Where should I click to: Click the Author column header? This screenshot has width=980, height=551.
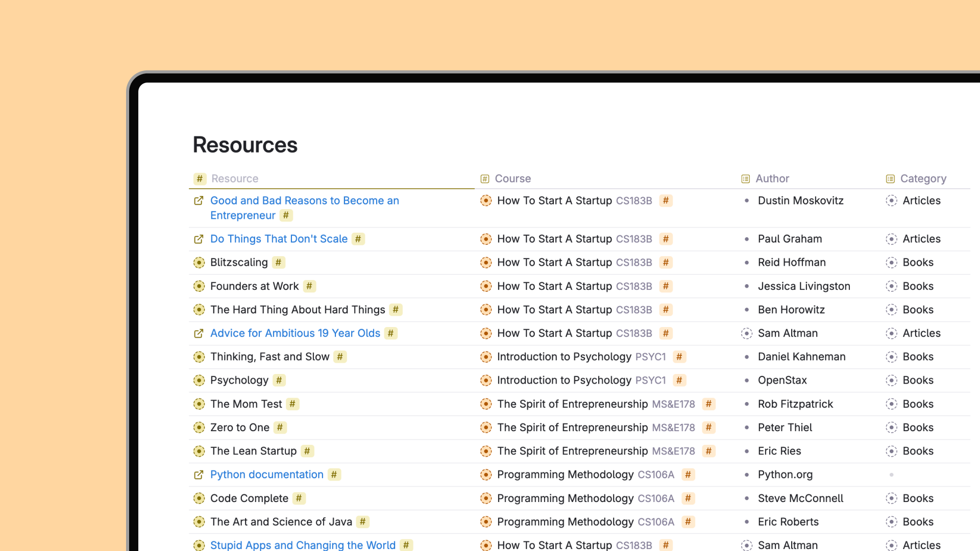(772, 179)
